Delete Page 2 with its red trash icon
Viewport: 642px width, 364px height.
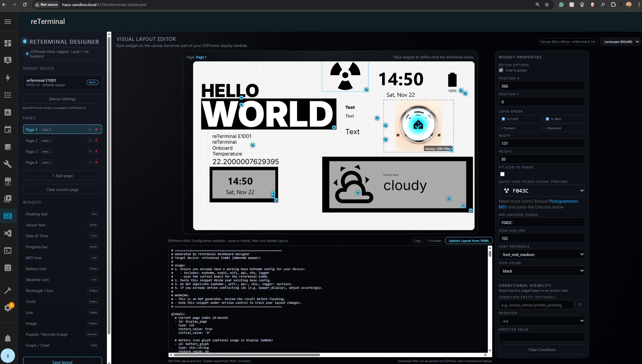[97, 140]
